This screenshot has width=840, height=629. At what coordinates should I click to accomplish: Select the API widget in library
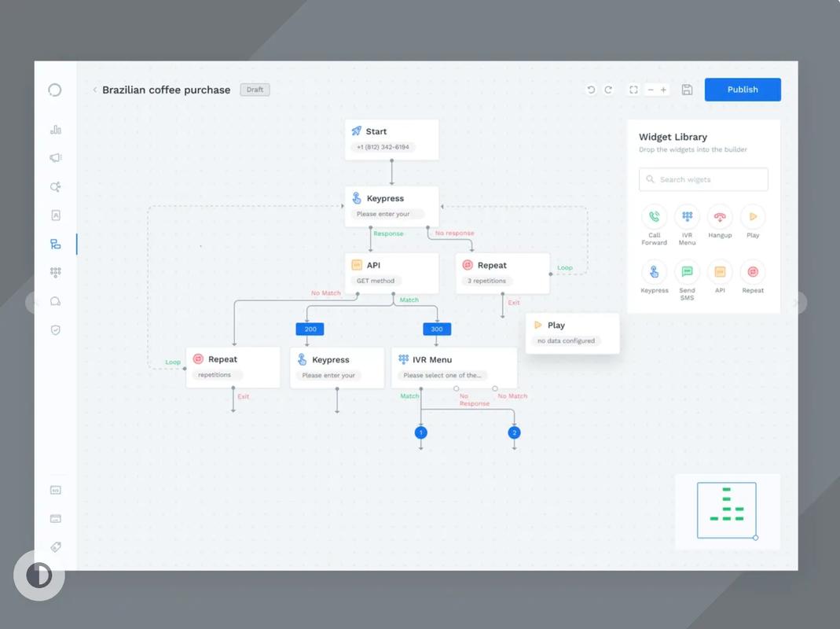[x=720, y=277]
